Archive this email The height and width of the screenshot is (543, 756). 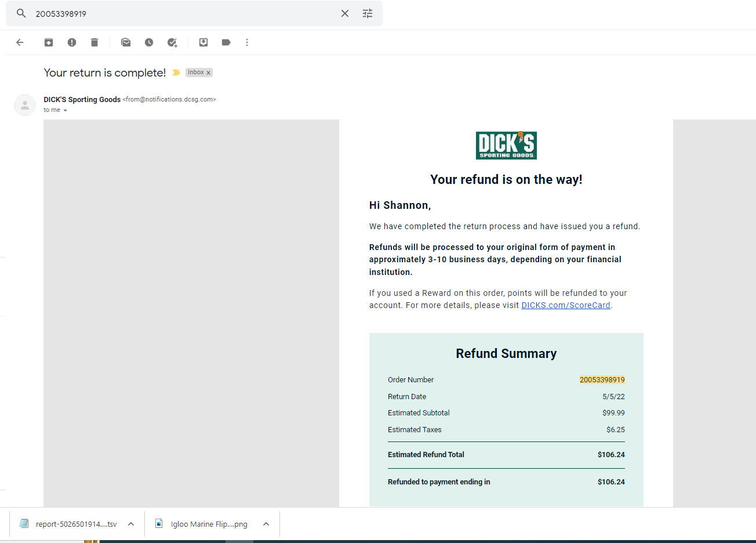pos(49,42)
